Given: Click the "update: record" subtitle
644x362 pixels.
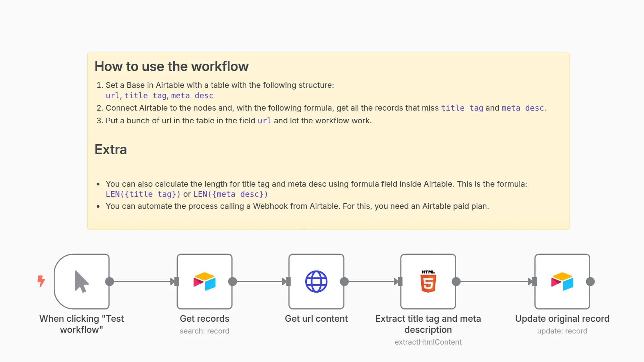Looking at the screenshot, I should point(562,331).
